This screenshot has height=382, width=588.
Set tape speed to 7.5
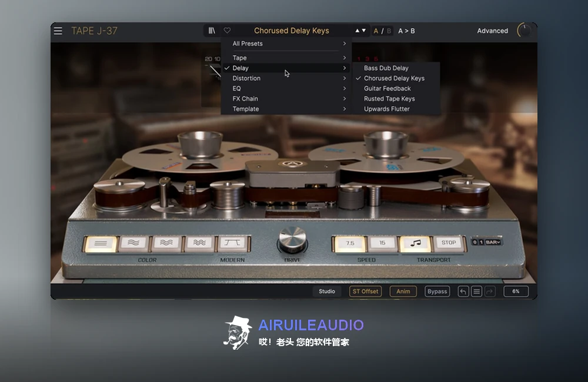(x=350, y=243)
